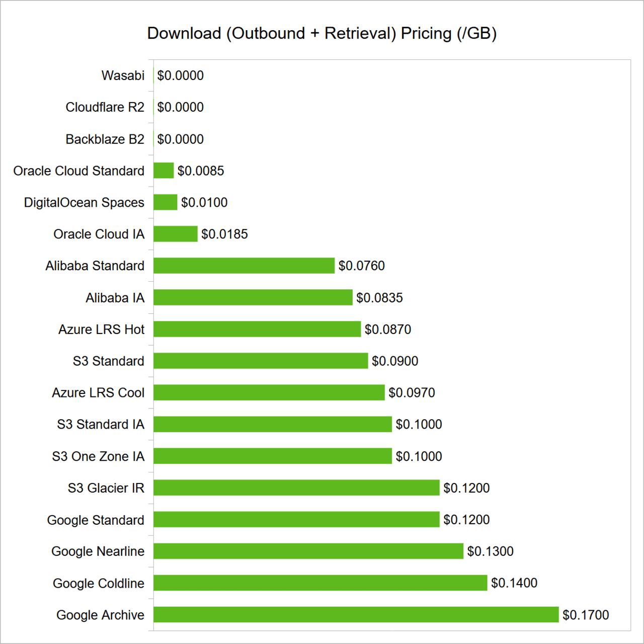Viewport: 644px width, 644px height.
Task: Click the $0.0970 data label
Action: pos(412,393)
